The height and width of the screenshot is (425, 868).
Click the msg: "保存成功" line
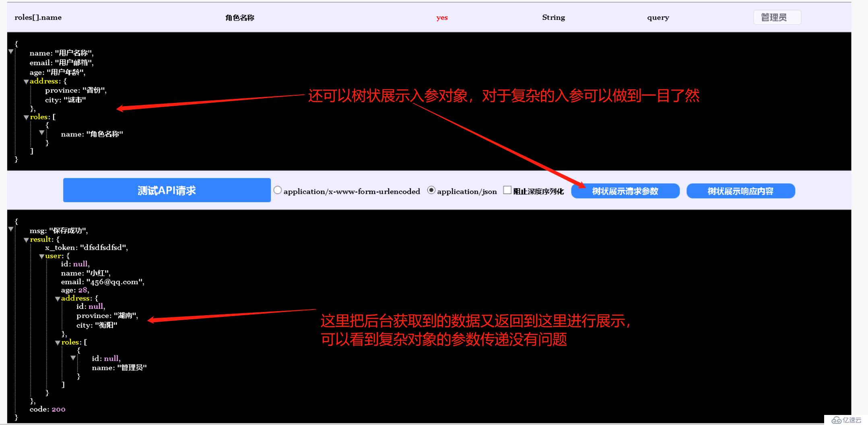coord(59,230)
